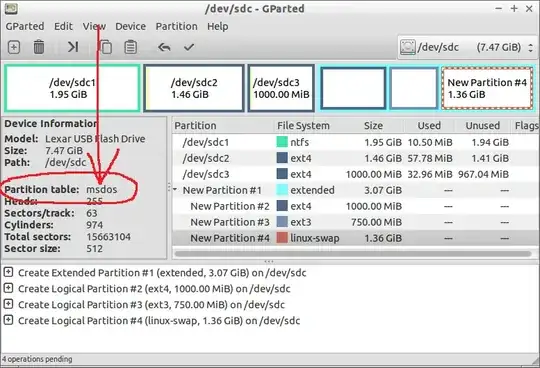
Task: Click the Unused column header
Action: click(482, 126)
